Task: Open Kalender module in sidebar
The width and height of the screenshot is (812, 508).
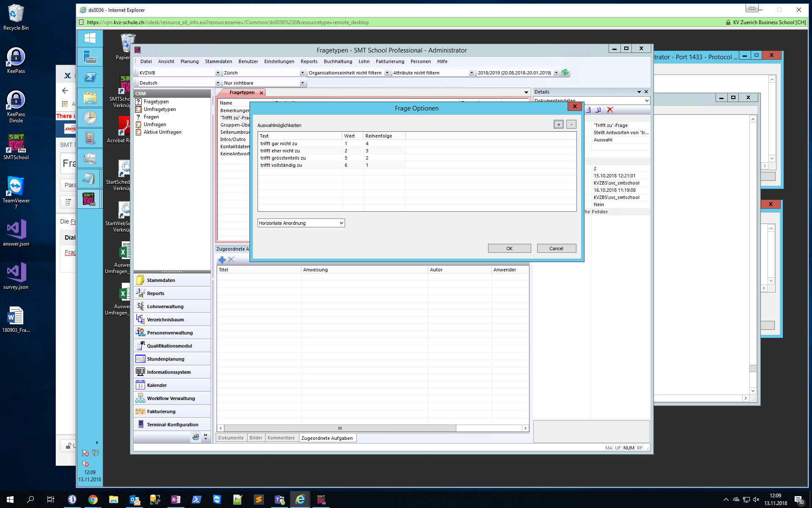Action: (x=156, y=385)
